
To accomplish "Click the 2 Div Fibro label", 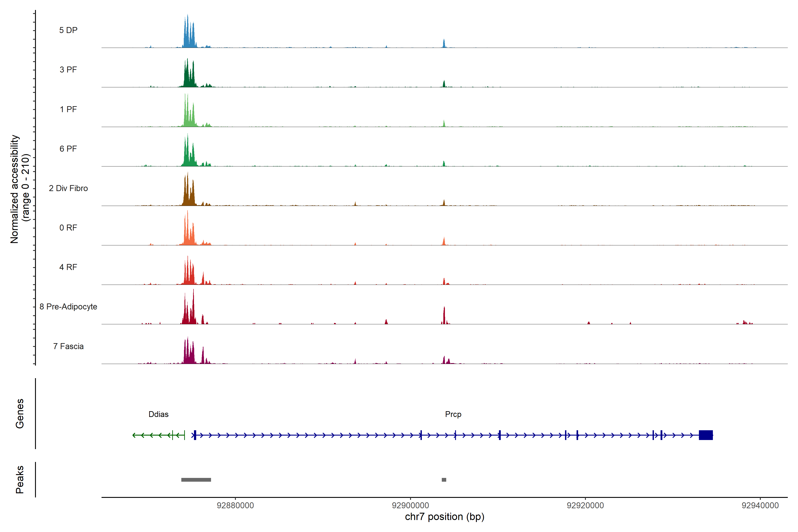I will pyautogui.click(x=68, y=188).
